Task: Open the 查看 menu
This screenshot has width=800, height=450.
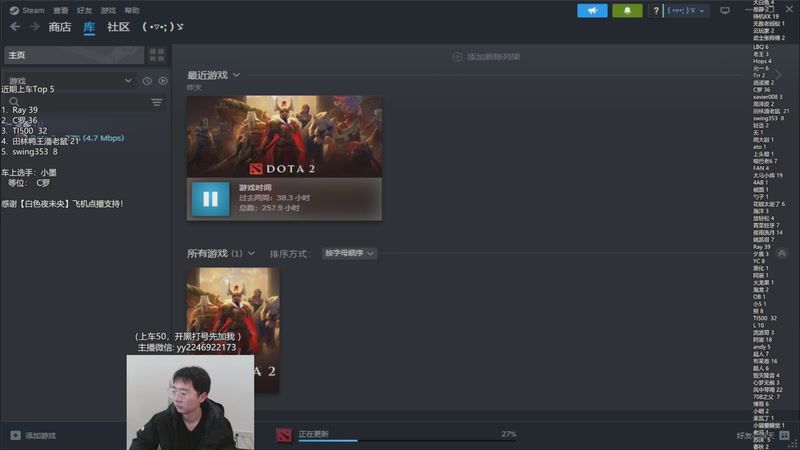Action: [x=61, y=10]
